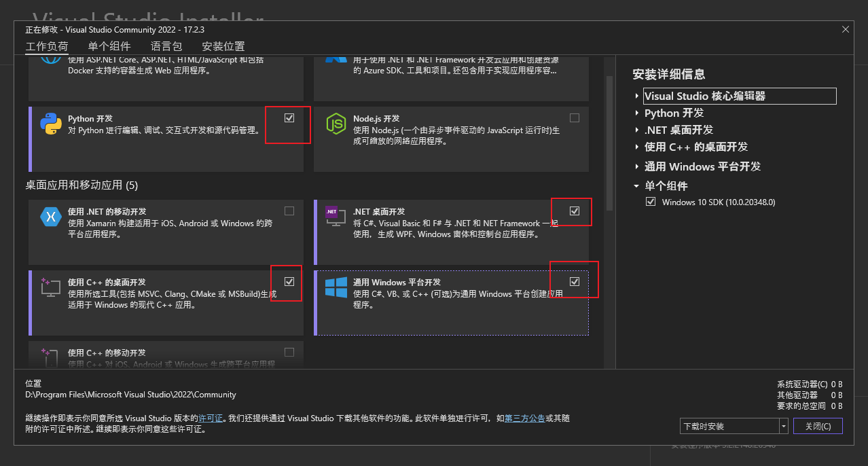The image size is (868, 466).
Task: Expand Visual Studio 核心编辑器 details
Action: [x=637, y=96]
